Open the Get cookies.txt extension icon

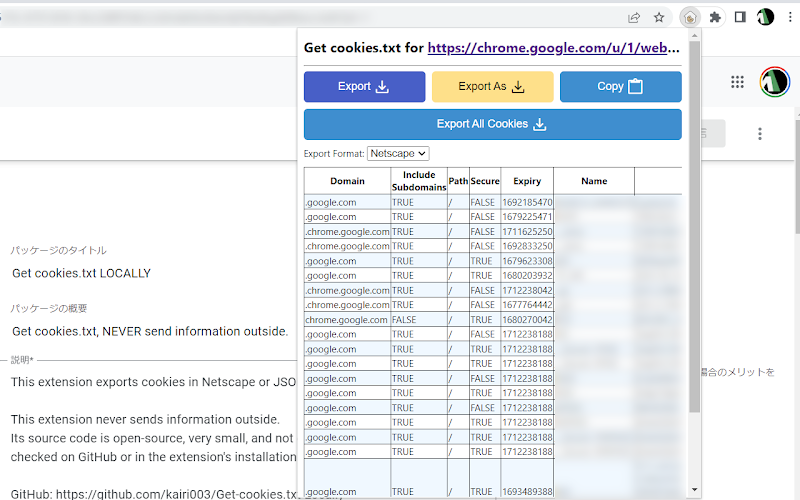coord(690,18)
